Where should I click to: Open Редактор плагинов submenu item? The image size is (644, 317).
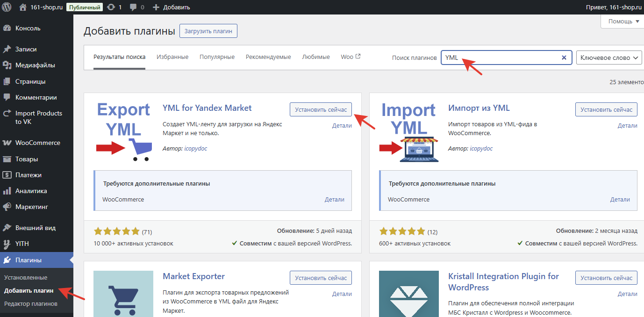click(31, 303)
